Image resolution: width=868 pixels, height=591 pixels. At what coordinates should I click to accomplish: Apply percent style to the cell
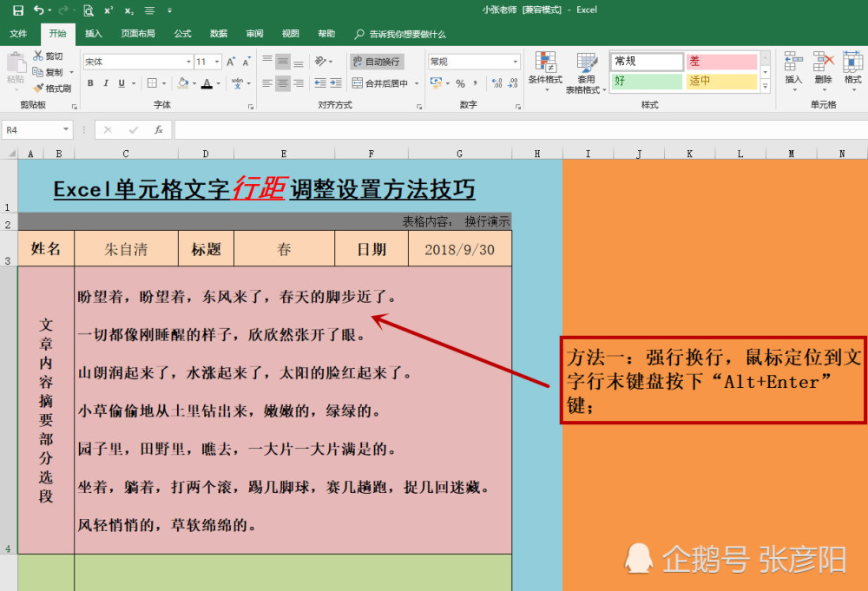[x=460, y=83]
